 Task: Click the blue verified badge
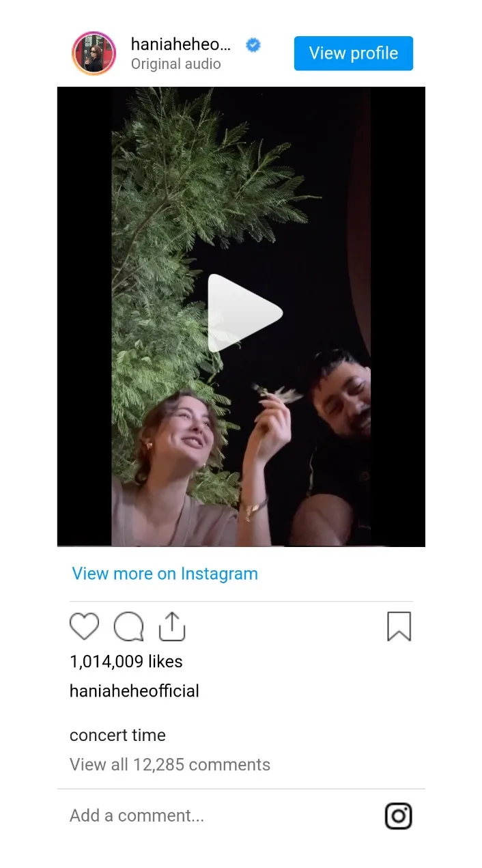pos(253,45)
